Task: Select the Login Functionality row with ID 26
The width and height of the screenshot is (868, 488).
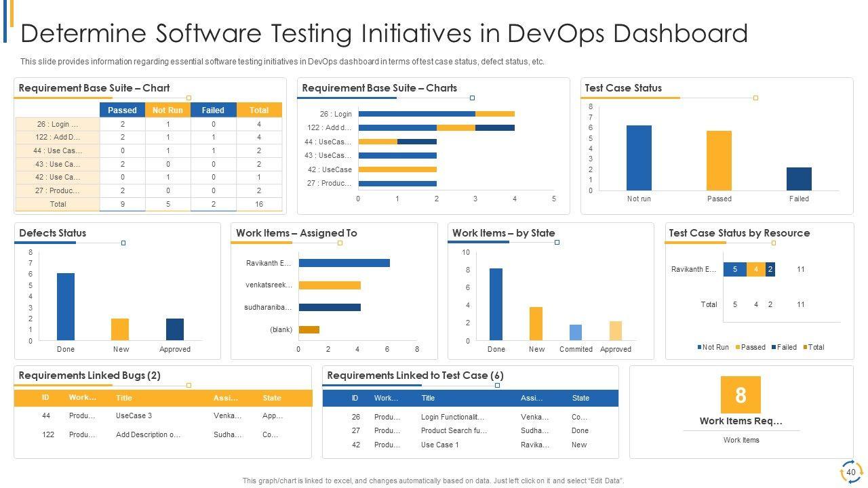Action: (452, 417)
